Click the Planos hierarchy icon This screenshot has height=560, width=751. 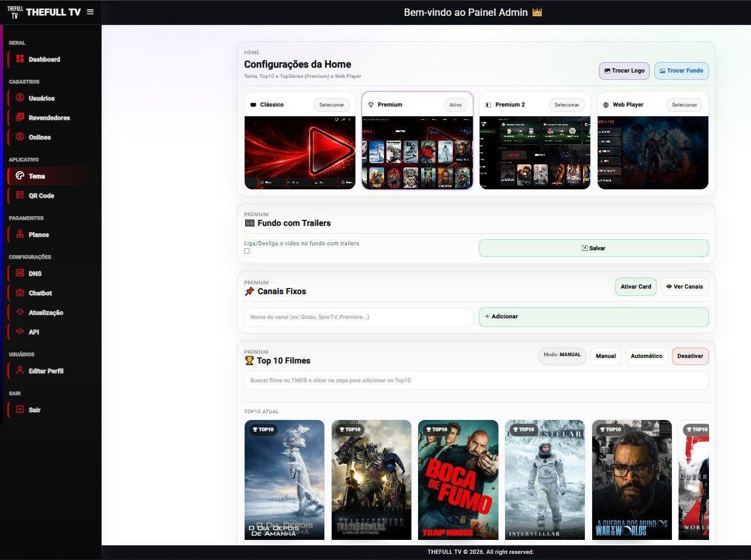coord(20,234)
